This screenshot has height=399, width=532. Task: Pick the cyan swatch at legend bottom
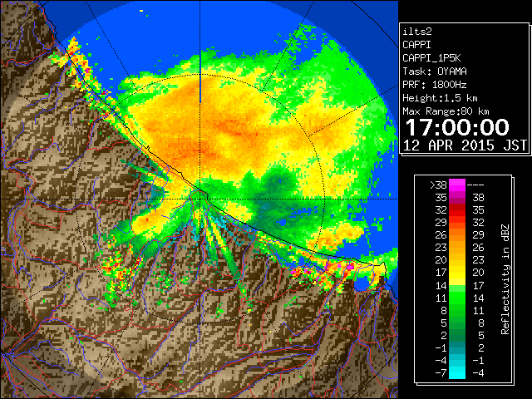pos(457,372)
